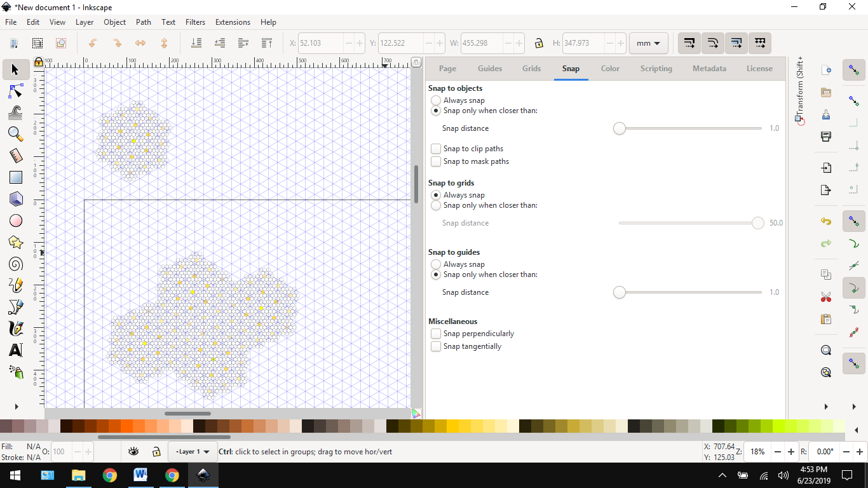Switch to the Guides tab
Screen dimensions: 868x488
click(x=490, y=69)
